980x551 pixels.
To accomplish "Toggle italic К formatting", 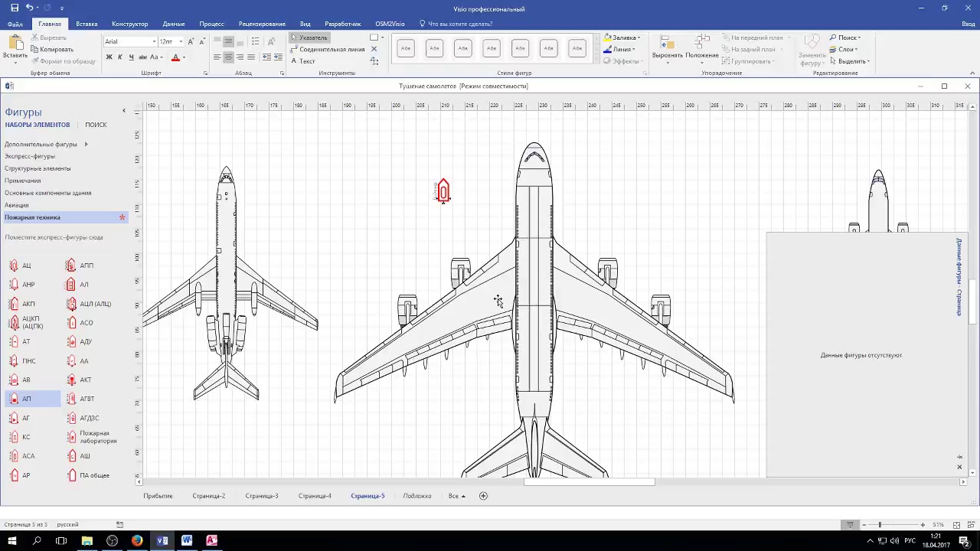I will (x=120, y=57).
